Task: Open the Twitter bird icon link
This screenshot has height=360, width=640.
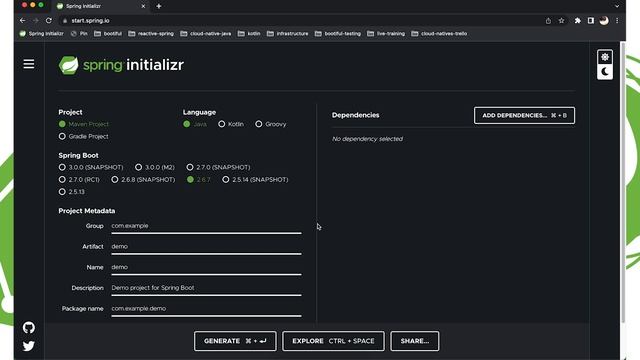Action: 29,346
